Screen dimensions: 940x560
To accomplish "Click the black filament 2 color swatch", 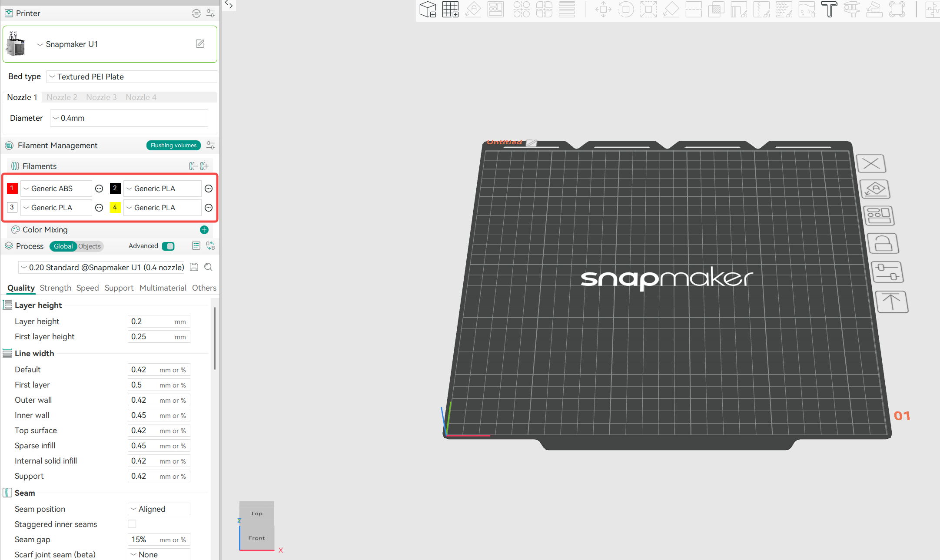I will coord(115,189).
